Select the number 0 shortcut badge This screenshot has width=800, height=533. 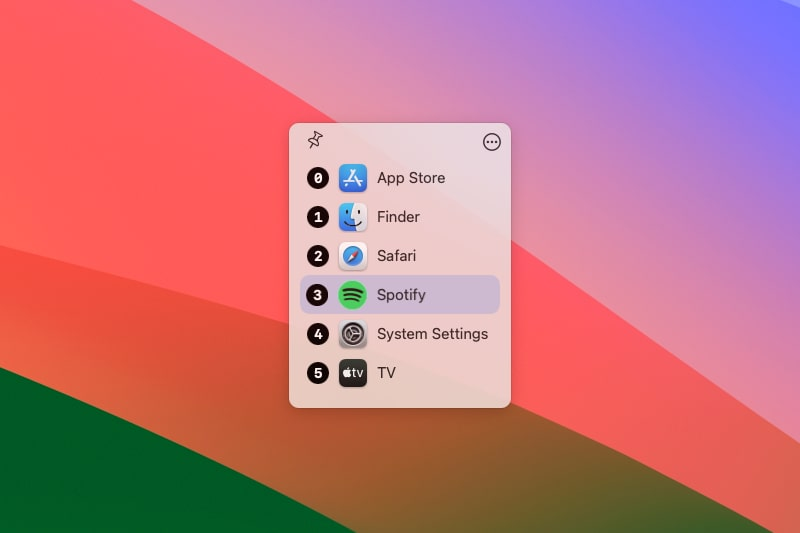[318, 178]
